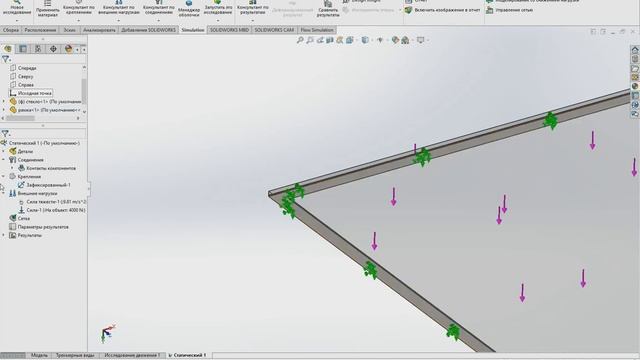This screenshot has height=360, width=640.
Task: Expand Консультант по результатам dropdown arrow
Action: 252,20
